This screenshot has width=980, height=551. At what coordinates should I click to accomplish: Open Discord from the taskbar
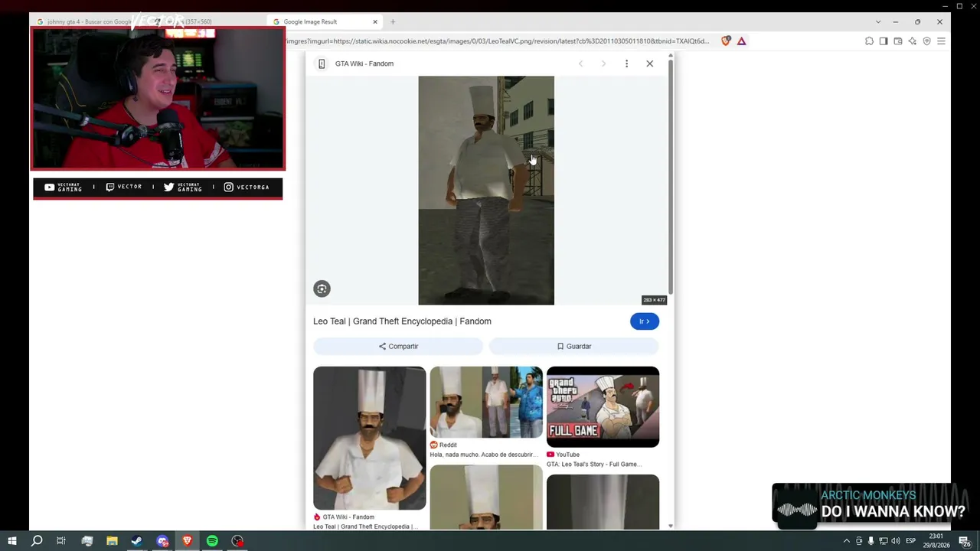click(162, 541)
